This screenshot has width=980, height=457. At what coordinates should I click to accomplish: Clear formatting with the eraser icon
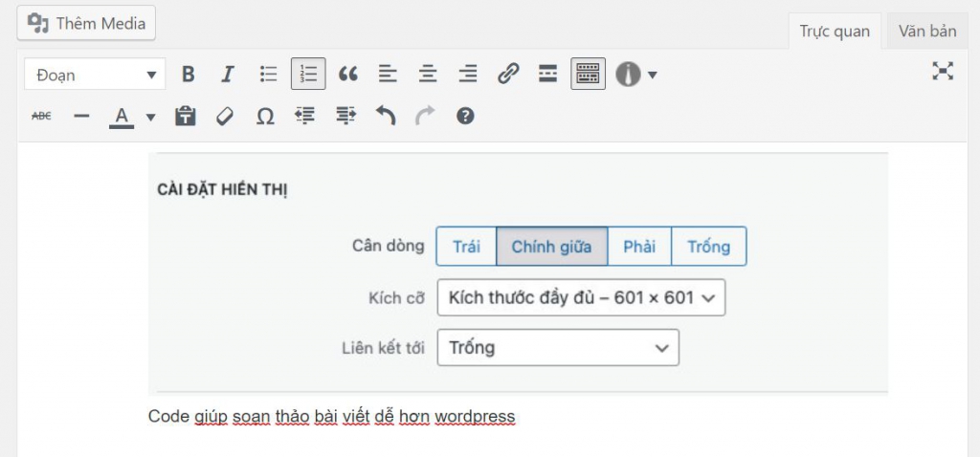pyautogui.click(x=225, y=116)
